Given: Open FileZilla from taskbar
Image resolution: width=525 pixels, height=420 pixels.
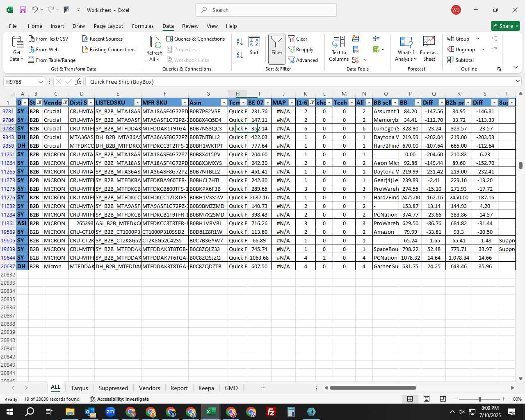Looking at the screenshot, I should [271, 412].
